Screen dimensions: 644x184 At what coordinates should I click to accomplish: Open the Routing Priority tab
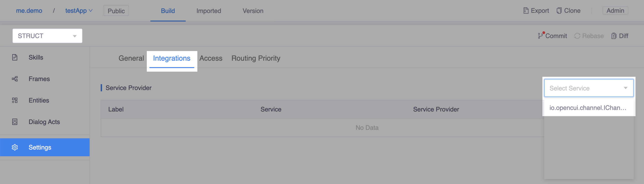[256, 58]
